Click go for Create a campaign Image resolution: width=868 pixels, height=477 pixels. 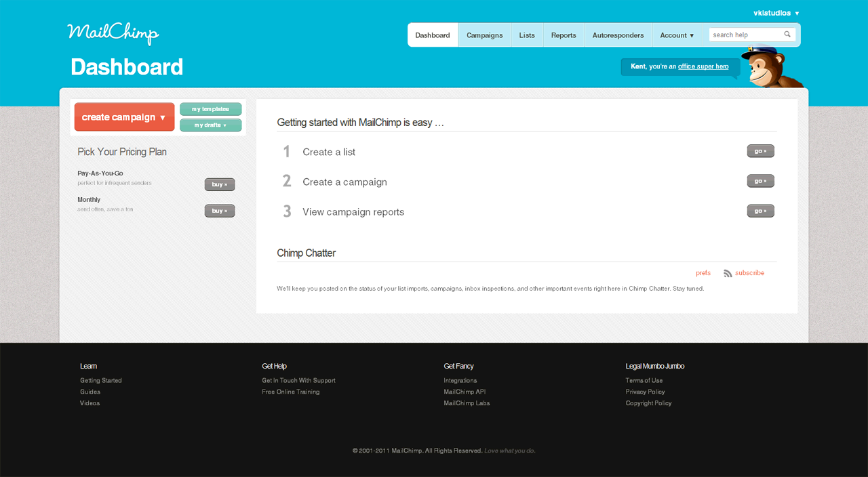point(760,181)
